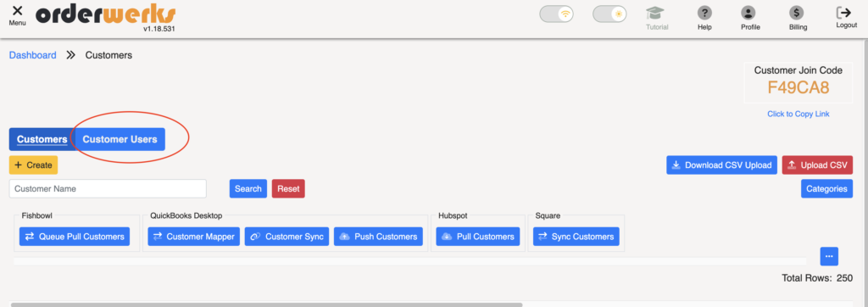Click the version v1.18.531 text

click(x=159, y=29)
